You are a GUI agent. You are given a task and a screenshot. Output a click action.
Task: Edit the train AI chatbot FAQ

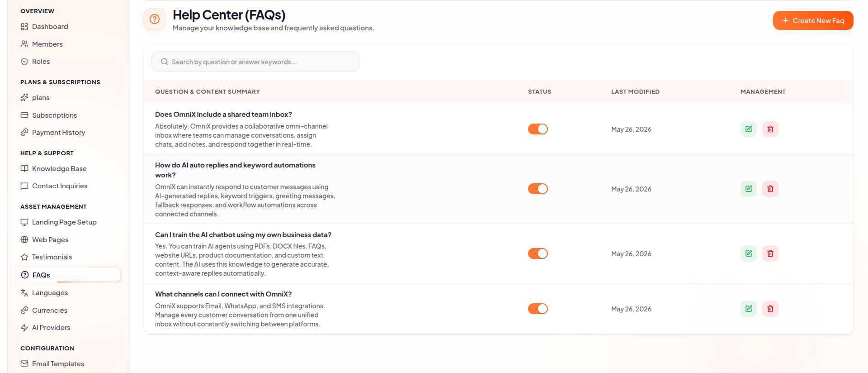pos(749,253)
